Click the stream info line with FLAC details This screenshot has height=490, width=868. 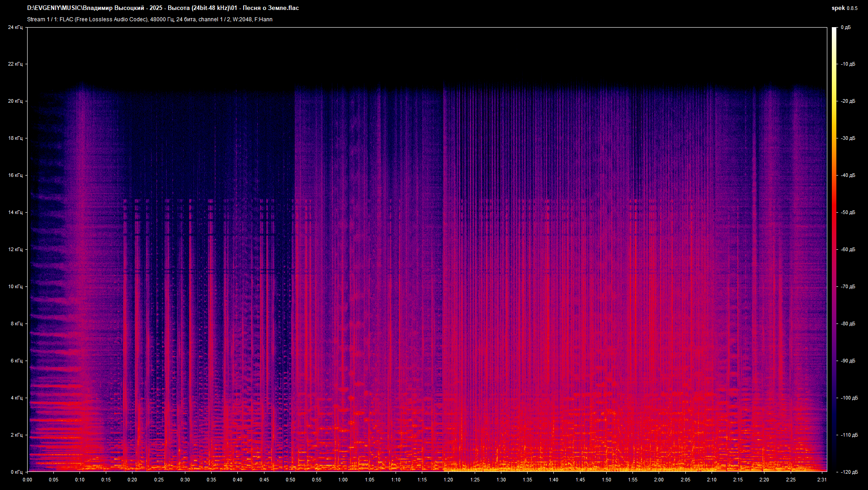tap(150, 19)
